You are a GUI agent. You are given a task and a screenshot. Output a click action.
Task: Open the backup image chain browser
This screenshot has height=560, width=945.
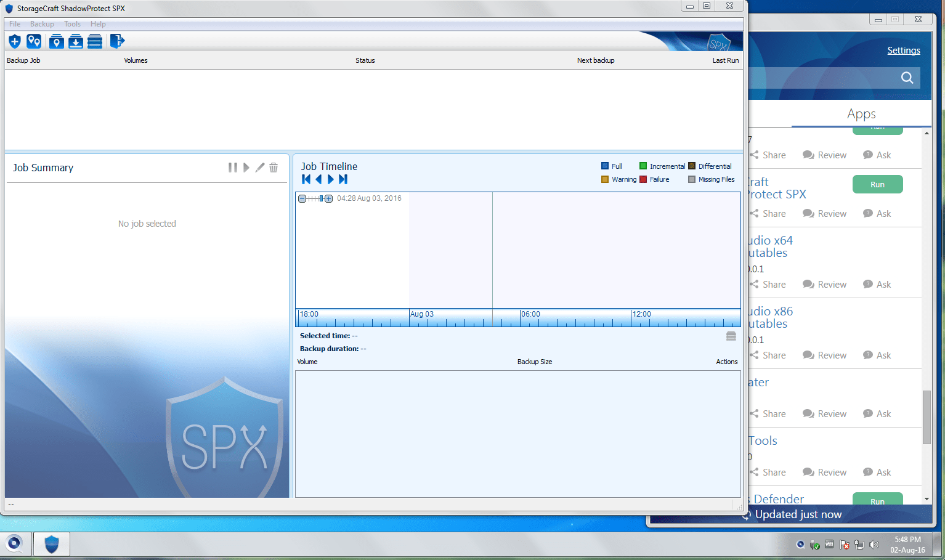[95, 41]
